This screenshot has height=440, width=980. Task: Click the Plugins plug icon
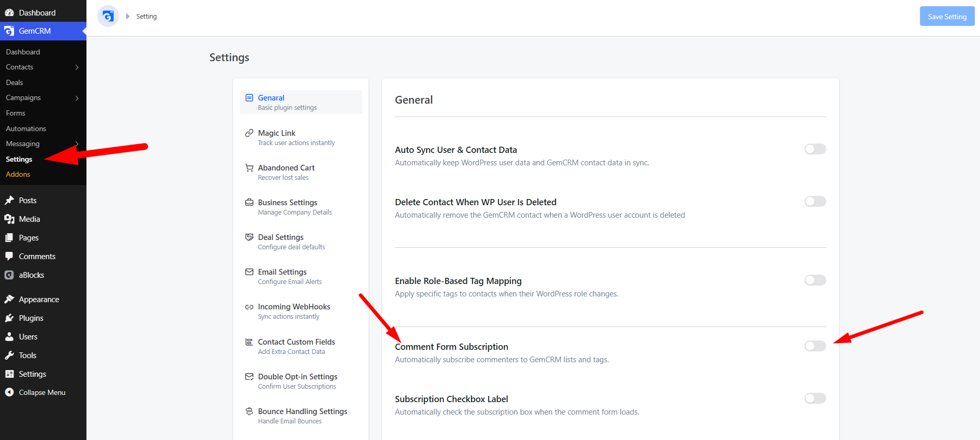point(9,318)
